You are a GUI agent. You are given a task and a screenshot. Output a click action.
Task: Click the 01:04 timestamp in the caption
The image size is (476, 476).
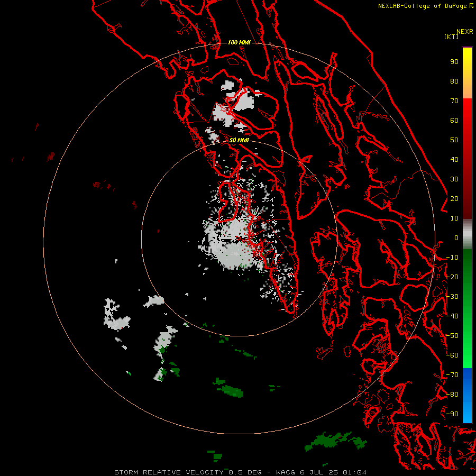pyautogui.click(x=354, y=472)
